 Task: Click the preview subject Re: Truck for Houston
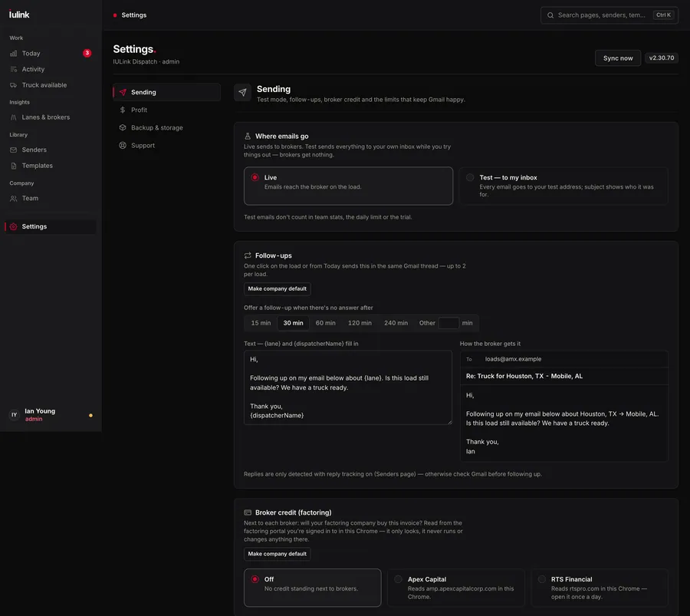[524, 376]
